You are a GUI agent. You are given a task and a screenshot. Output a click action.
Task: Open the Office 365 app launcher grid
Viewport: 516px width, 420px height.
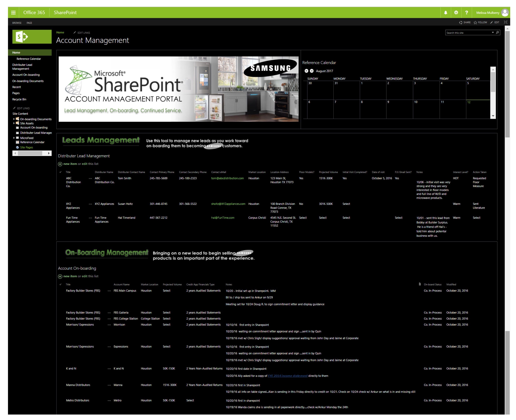(13, 13)
